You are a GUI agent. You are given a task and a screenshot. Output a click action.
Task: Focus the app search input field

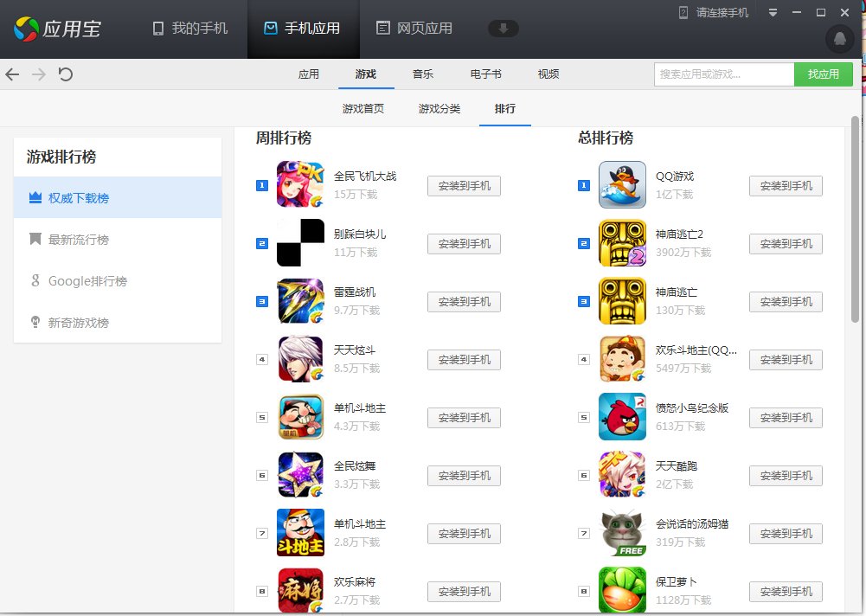[723, 74]
